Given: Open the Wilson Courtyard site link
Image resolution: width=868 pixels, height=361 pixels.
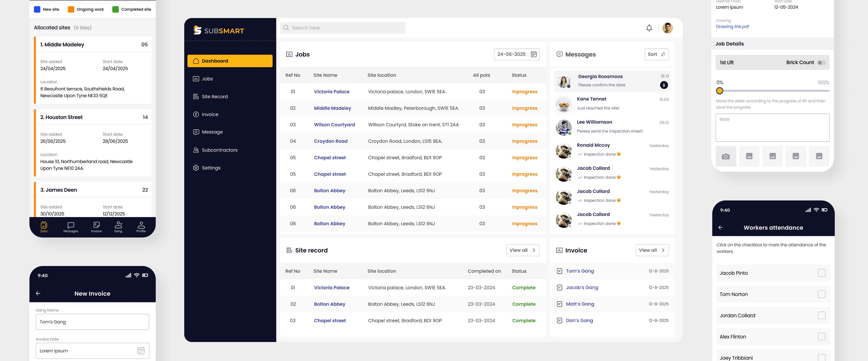Looking at the screenshot, I should pos(334,125).
